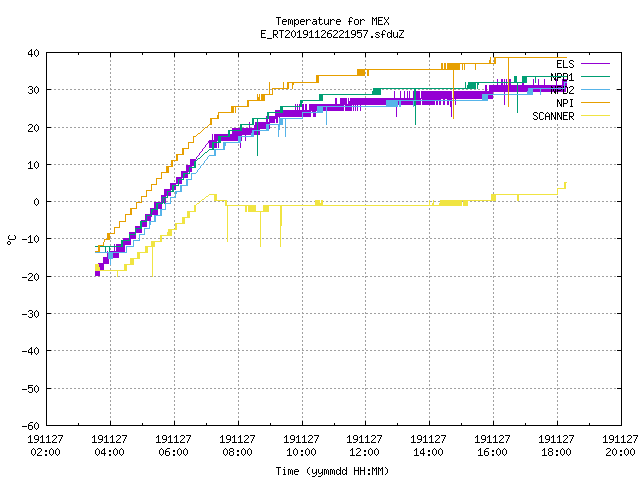Click the 'Time (yymmdd HH:MM)' axis title
This screenshot has width=640, height=480.
click(x=332, y=471)
